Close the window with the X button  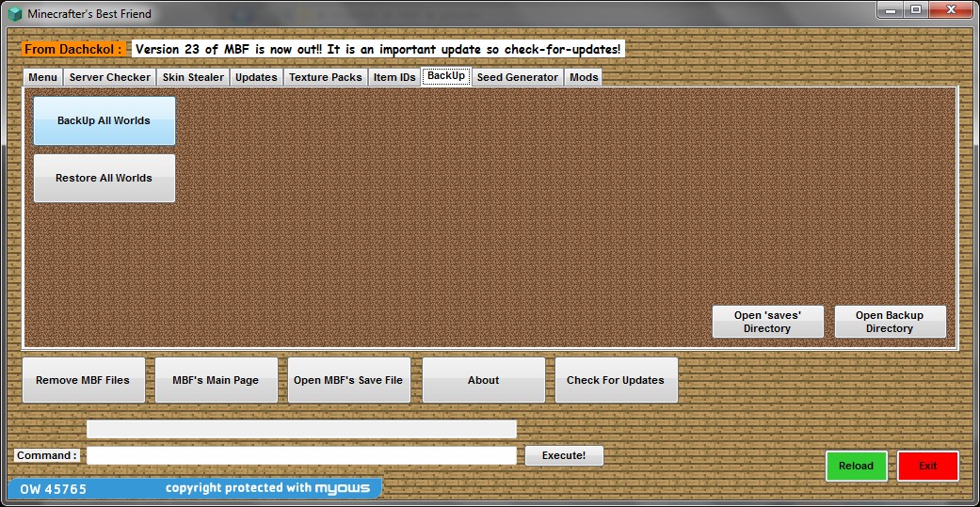coord(952,10)
